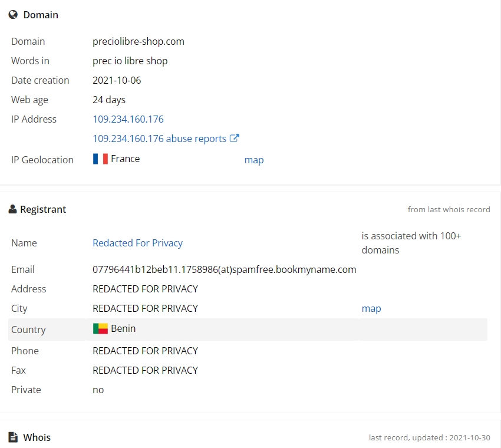Open IP address 109.234.160.176 link
This screenshot has height=448, width=501.
(x=128, y=119)
